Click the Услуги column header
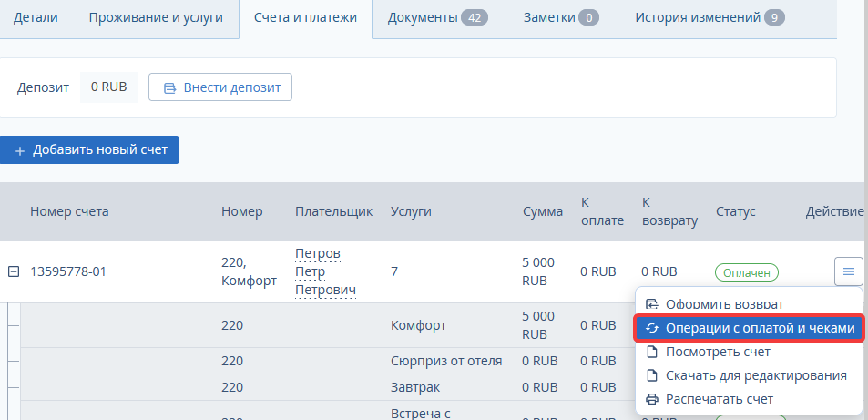The width and height of the screenshot is (868, 420). (411, 211)
